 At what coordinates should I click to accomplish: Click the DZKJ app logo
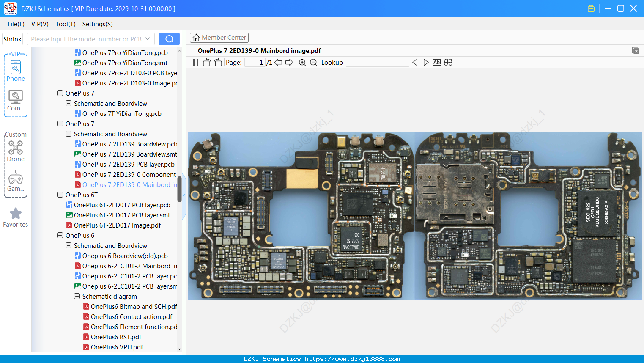pyautogui.click(x=10, y=8)
